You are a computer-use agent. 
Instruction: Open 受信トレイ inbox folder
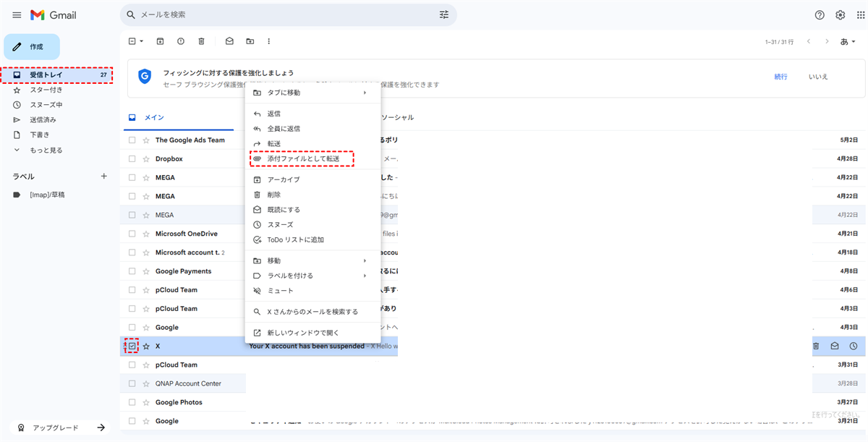click(x=56, y=75)
